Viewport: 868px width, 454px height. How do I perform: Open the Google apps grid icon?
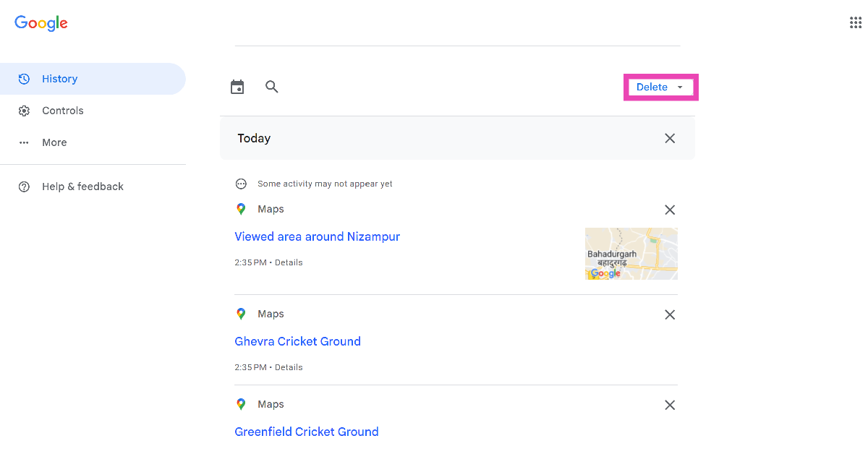(x=855, y=22)
